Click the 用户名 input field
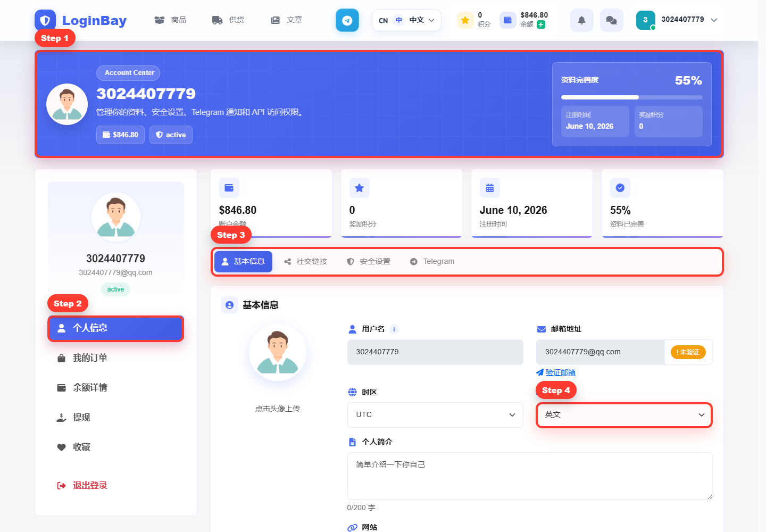 pos(435,352)
